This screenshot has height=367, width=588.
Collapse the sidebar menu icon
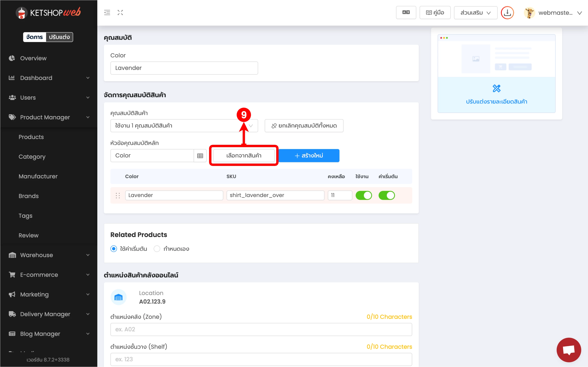tap(107, 13)
